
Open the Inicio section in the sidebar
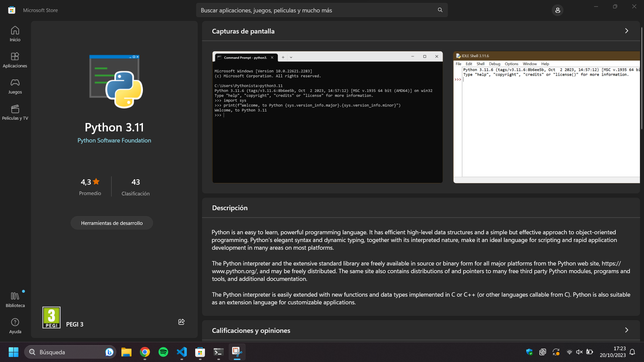pos(15,34)
